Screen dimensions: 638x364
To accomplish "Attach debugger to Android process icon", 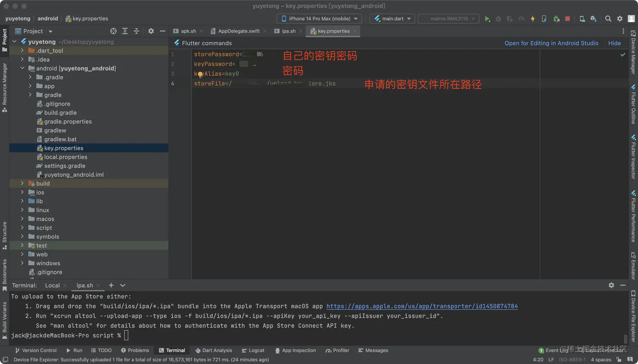I will 556,19.
